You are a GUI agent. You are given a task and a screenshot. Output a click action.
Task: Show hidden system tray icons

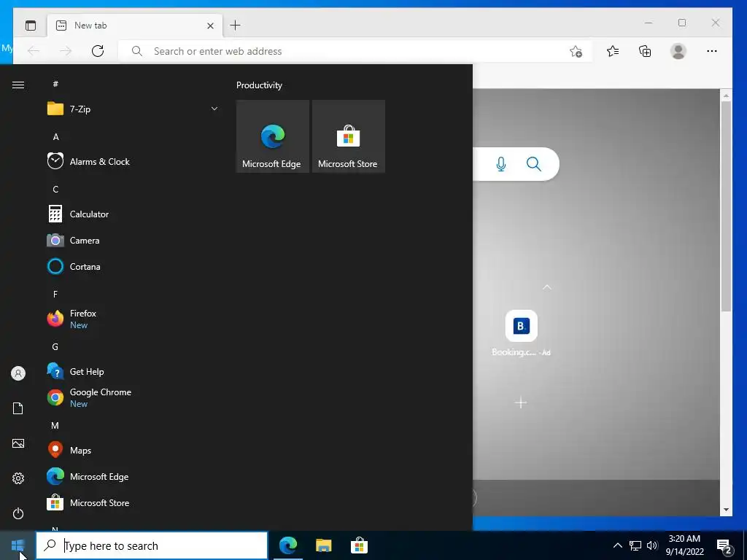click(x=617, y=545)
